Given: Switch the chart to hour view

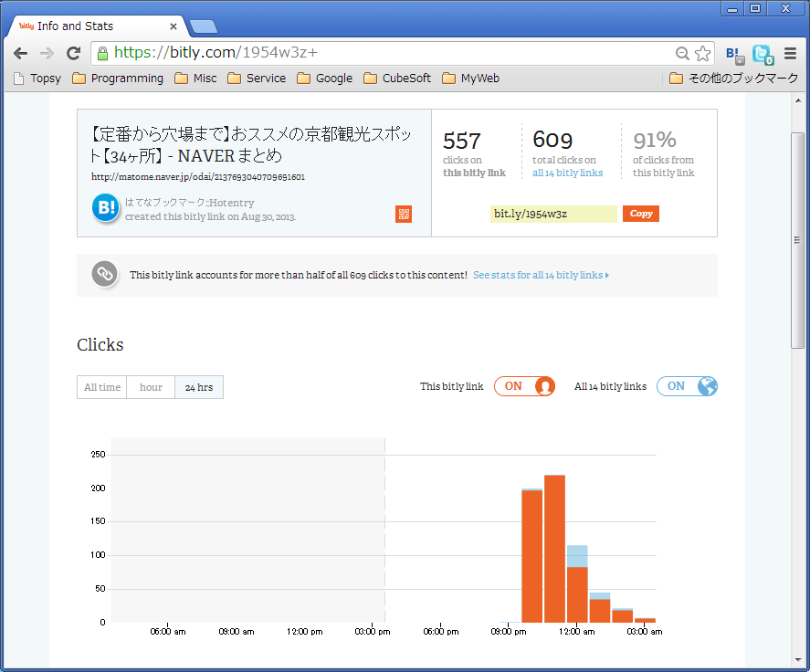Looking at the screenshot, I should 151,387.
